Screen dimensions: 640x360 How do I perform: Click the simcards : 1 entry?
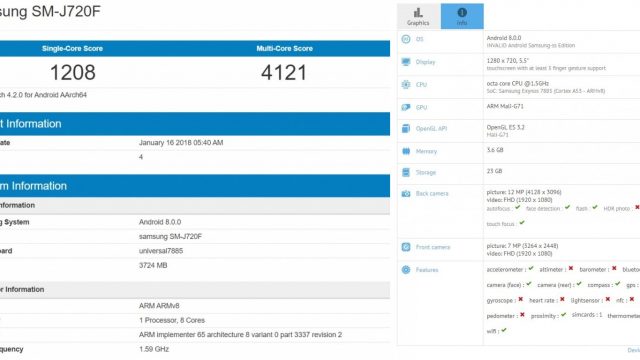pos(587,315)
